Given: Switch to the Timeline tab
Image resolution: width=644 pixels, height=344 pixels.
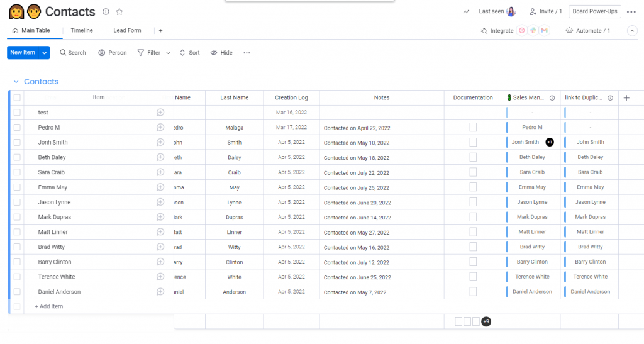Looking at the screenshot, I should click(82, 30).
